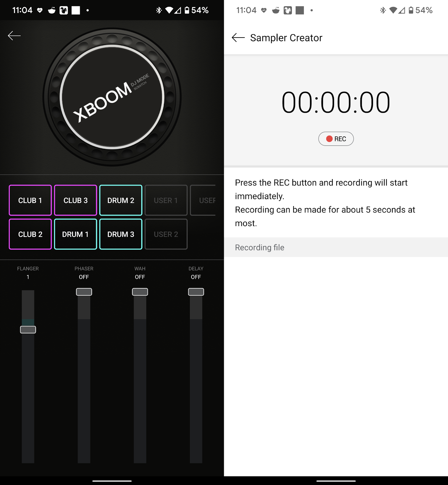Click heart notification icon in right status bar
Viewport: 448px width, 485px height.
pyautogui.click(x=264, y=10)
